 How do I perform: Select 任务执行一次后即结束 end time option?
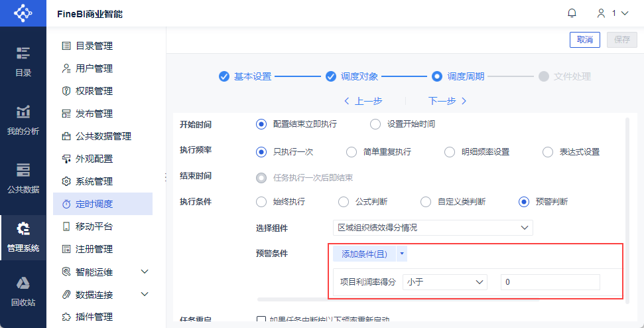click(261, 178)
